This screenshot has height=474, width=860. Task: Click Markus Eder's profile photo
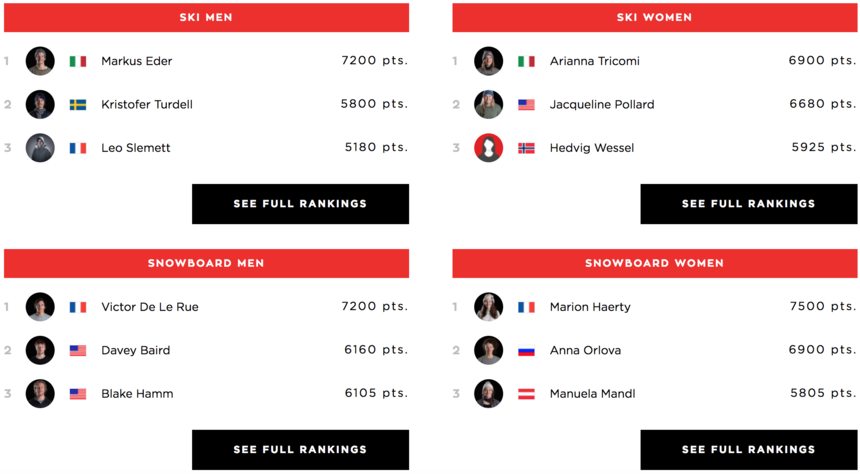40,61
